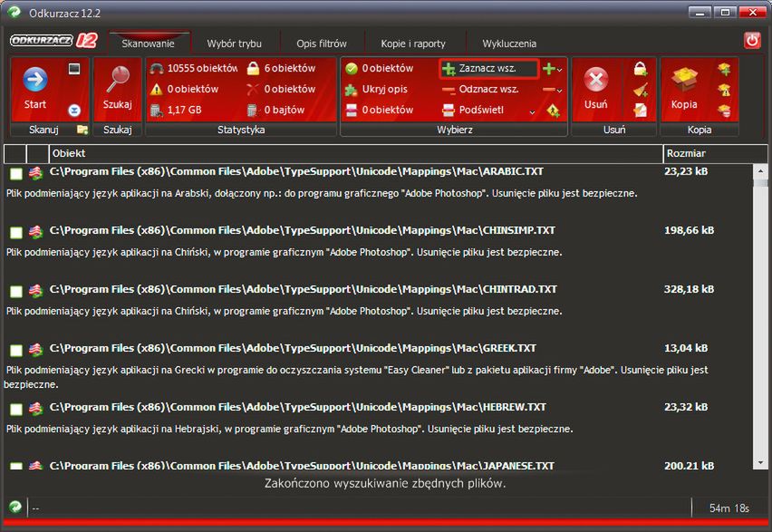
Task: Select the CHINTRAD.TXT file path row
Action: [x=304, y=289]
